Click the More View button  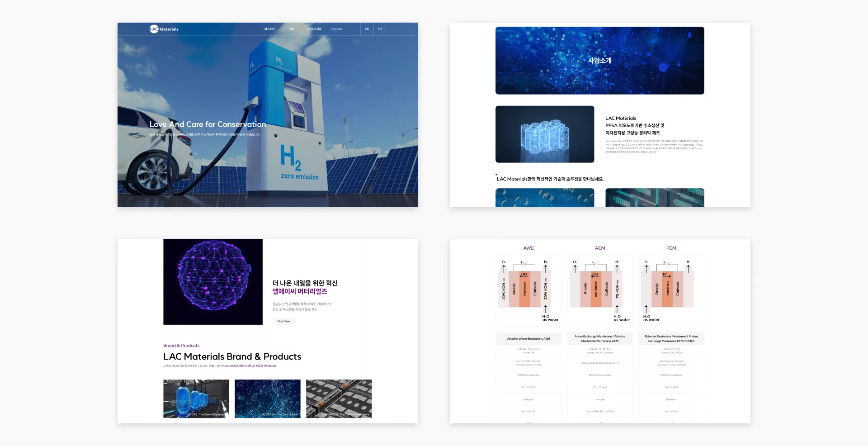click(284, 321)
